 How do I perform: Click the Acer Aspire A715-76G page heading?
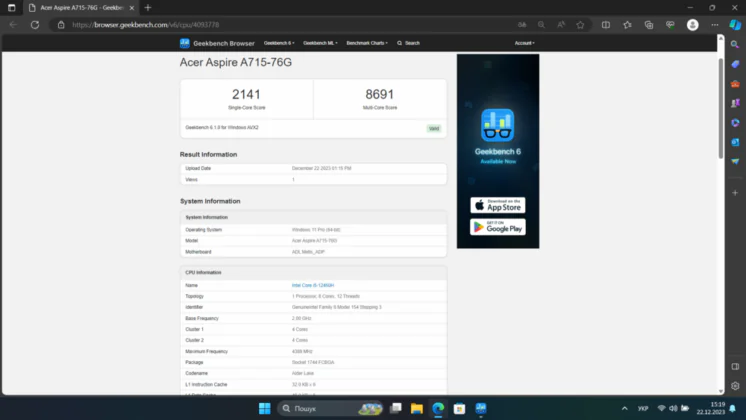tap(236, 62)
